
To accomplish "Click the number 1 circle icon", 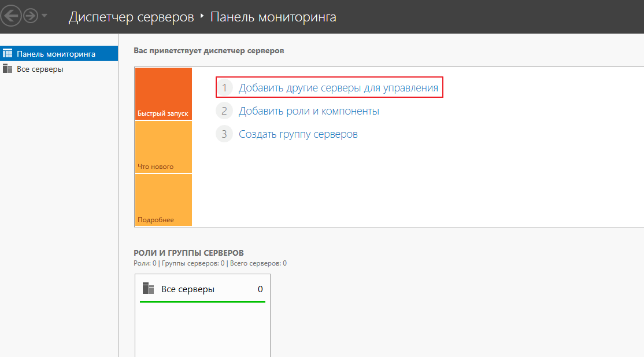I will (x=224, y=88).
